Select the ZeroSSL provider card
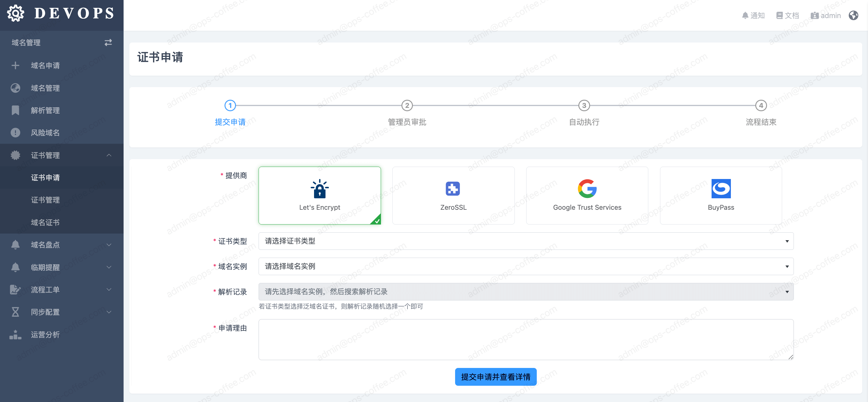Image resolution: width=868 pixels, height=402 pixels. click(x=453, y=196)
